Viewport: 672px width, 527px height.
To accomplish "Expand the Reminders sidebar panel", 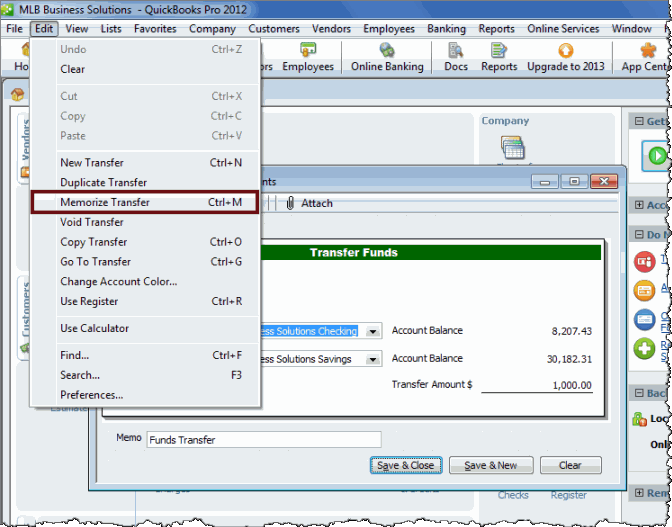I will coord(639,493).
